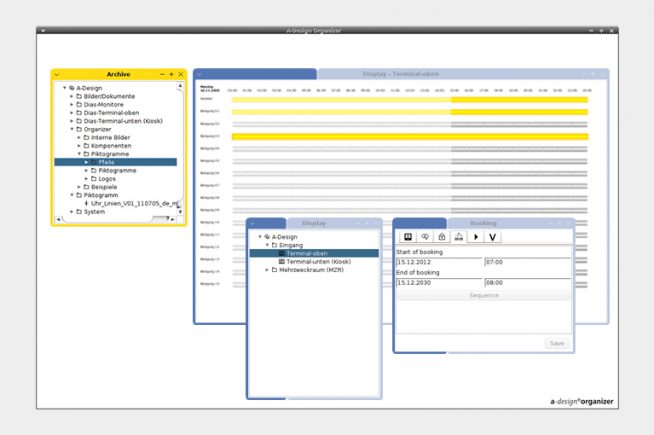Minimize the Archive window with the minus icon

pos(162,74)
